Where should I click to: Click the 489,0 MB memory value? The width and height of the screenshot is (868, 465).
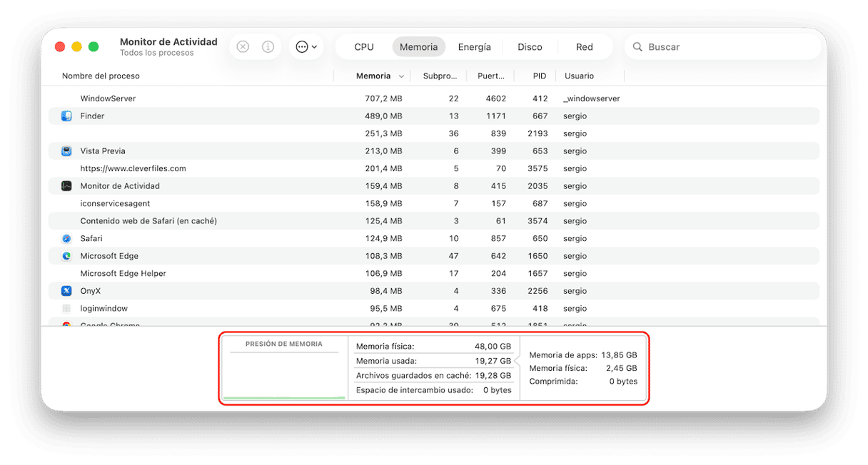[383, 116]
